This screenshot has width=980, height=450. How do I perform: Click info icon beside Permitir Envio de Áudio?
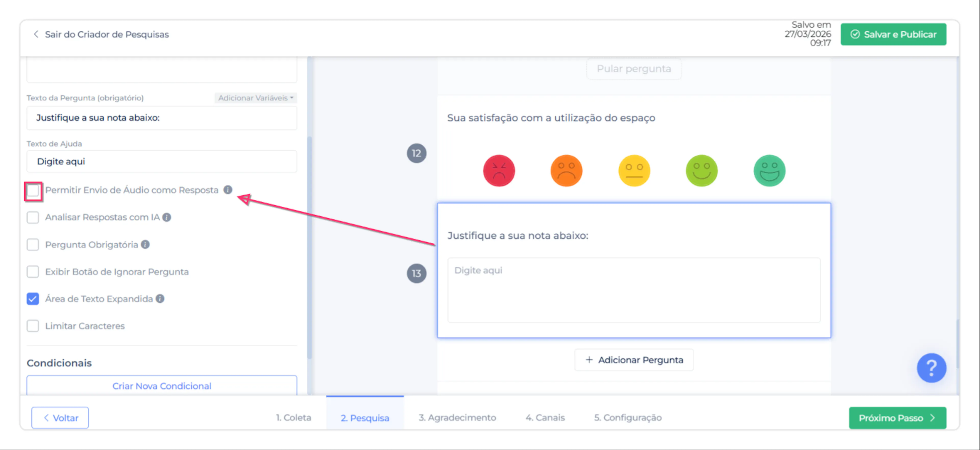tap(227, 190)
